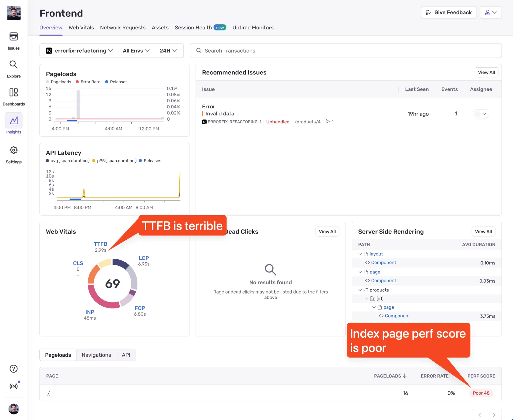Open the All Envs environment dropdown

pos(136,51)
